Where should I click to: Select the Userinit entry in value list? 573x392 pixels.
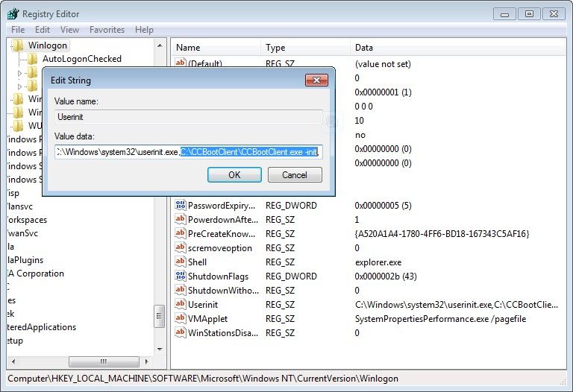pos(203,304)
